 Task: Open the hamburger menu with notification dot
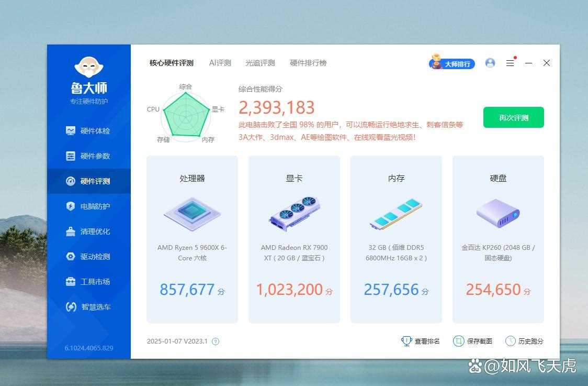point(510,63)
